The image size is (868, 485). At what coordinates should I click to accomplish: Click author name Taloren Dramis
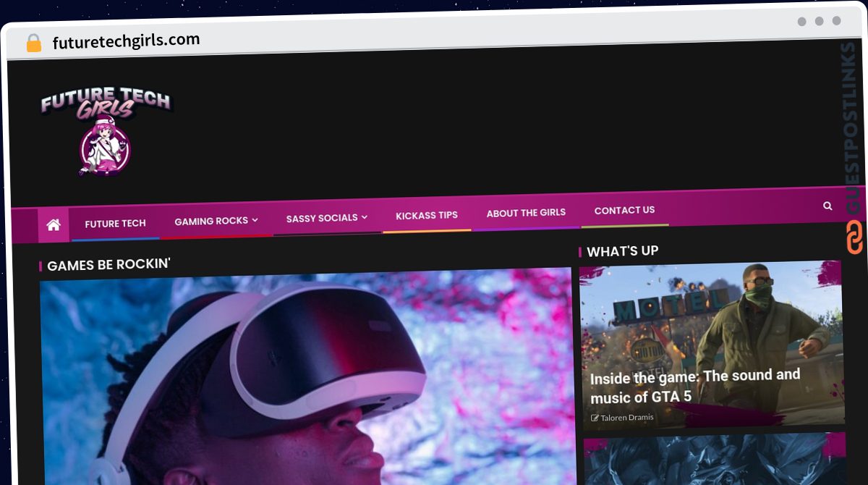(626, 417)
